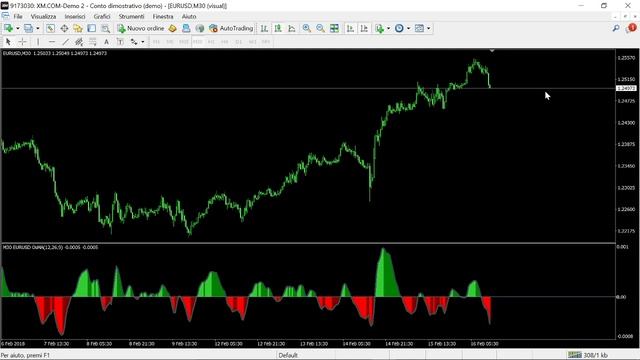Switch to H4 timeframe

pyautogui.click(x=224, y=42)
